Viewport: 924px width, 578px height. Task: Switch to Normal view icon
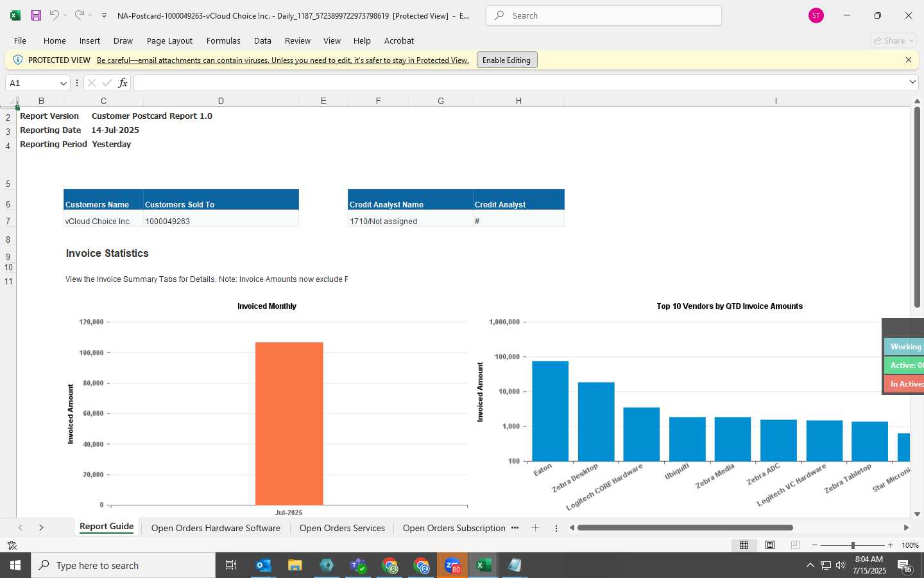744,545
